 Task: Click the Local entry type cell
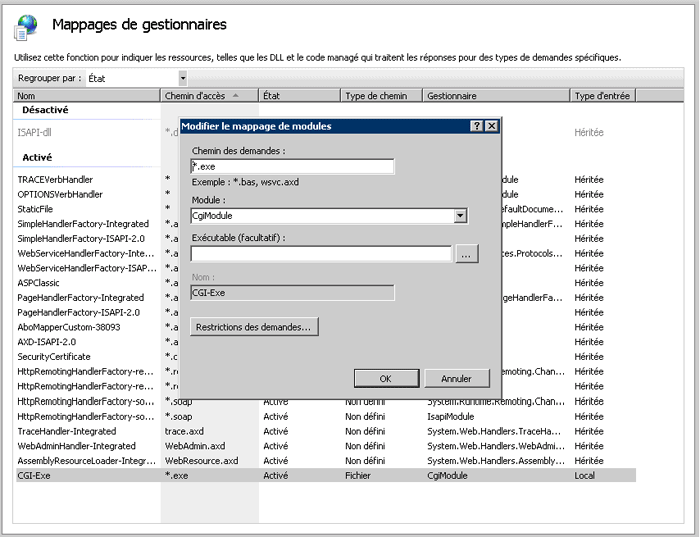584,475
